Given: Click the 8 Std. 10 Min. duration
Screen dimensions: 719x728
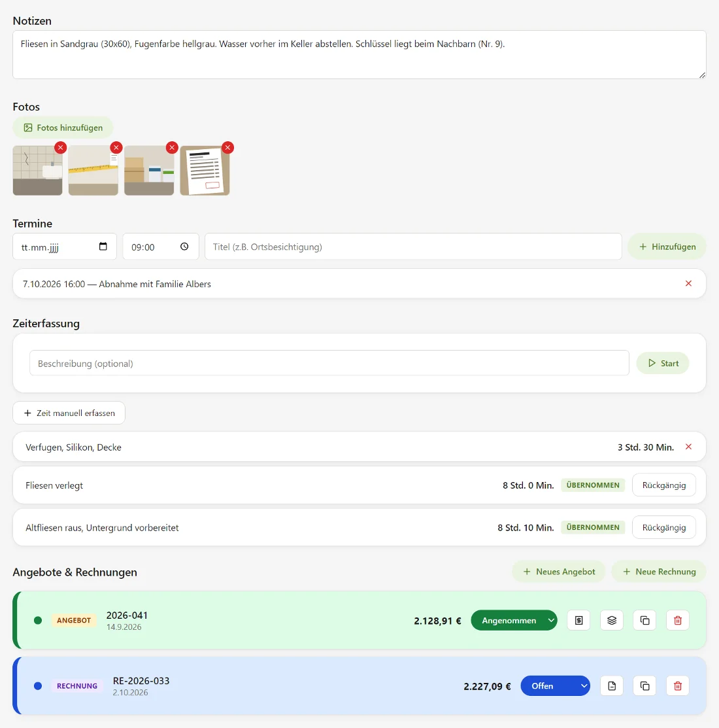Looking at the screenshot, I should coord(526,527).
